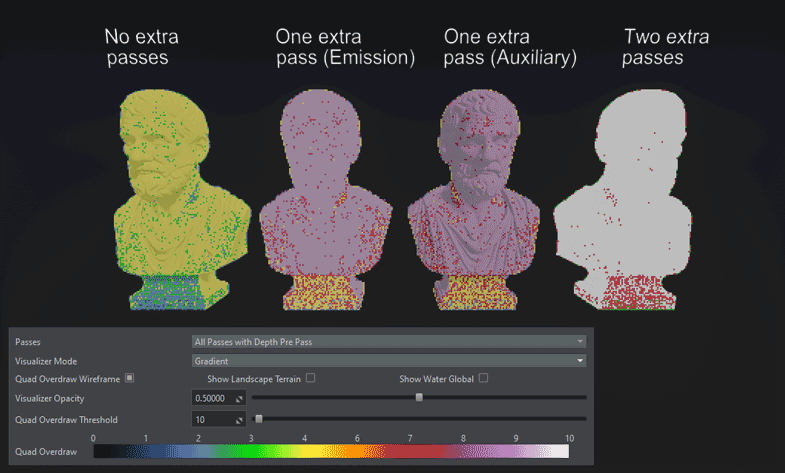Click the 'Quad Overdraw' legend label
Viewport: 785px width, 473px height.
pos(46,451)
